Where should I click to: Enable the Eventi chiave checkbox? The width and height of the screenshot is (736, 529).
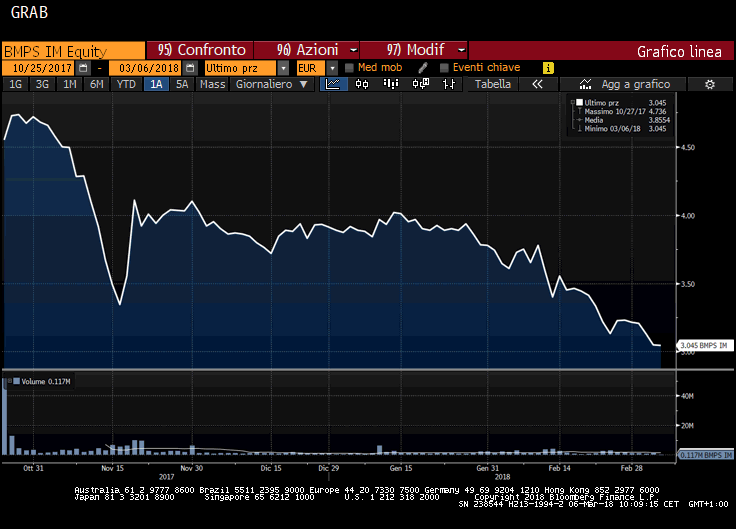click(x=444, y=68)
